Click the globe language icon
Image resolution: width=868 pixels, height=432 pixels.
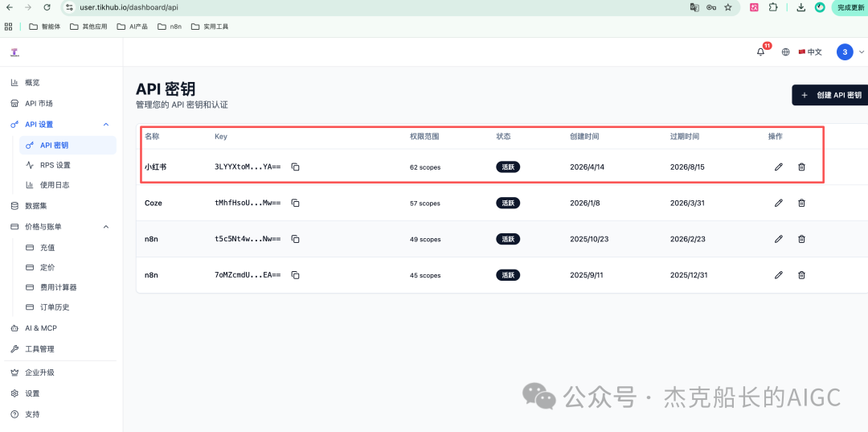point(785,52)
